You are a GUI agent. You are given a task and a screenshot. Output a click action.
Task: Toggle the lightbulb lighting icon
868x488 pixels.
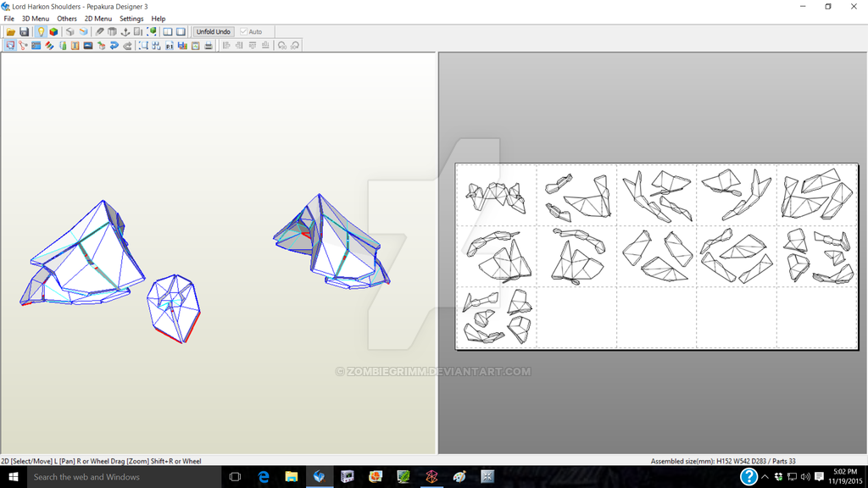[41, 31]
